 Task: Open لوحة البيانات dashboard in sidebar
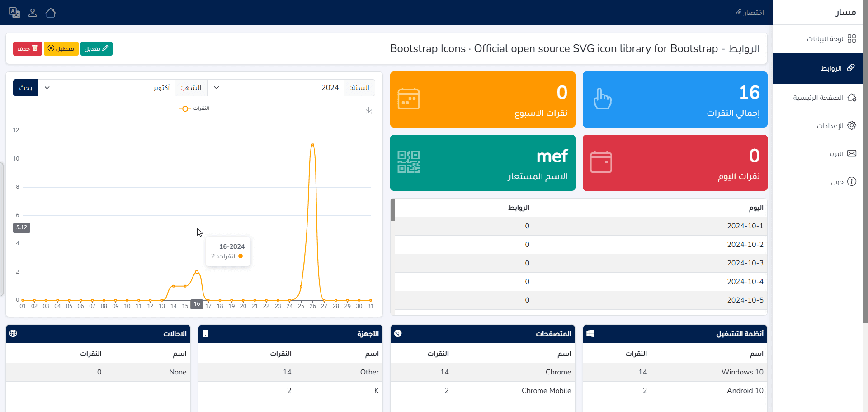831,39
